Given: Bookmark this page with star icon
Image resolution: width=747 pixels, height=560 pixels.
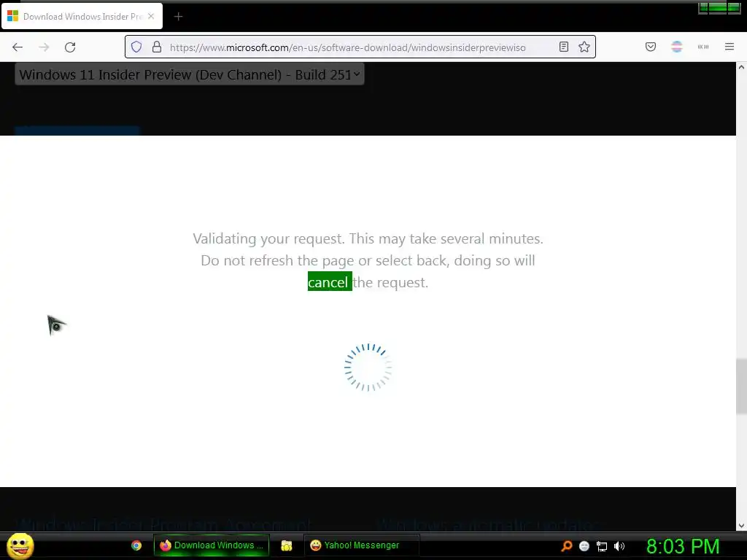Looking at the screenshot, I should coord(584,47).
